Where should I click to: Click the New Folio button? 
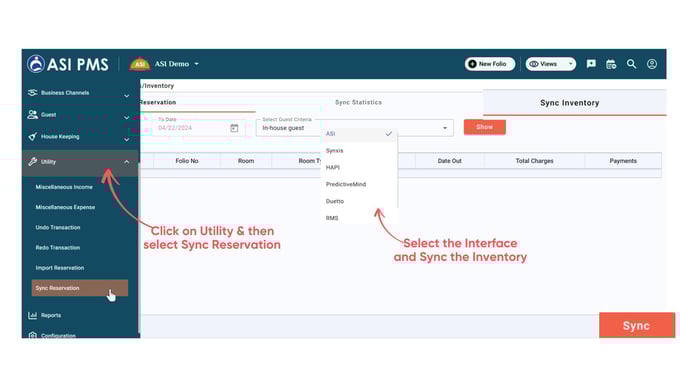point(490,64)
